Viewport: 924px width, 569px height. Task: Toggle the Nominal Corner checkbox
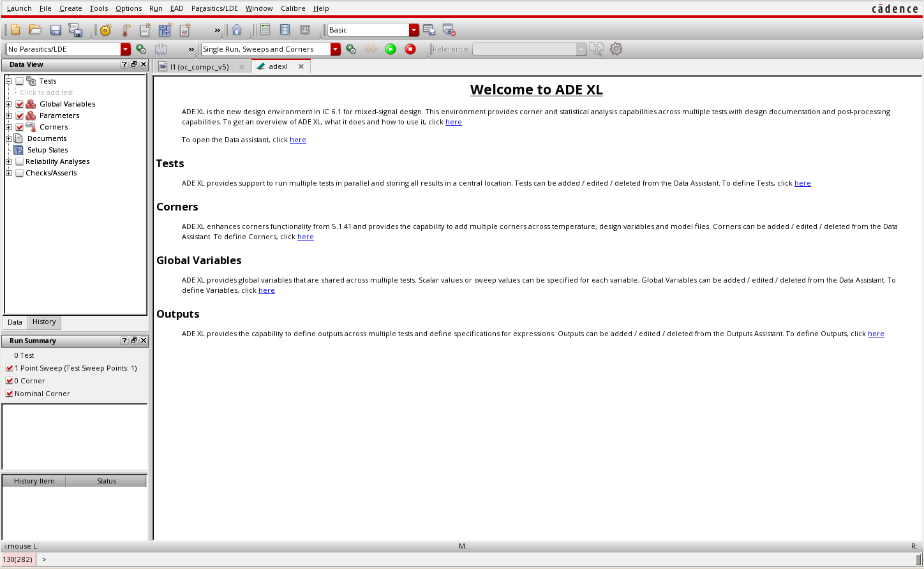pyautogui.click(x=9, y=394)
